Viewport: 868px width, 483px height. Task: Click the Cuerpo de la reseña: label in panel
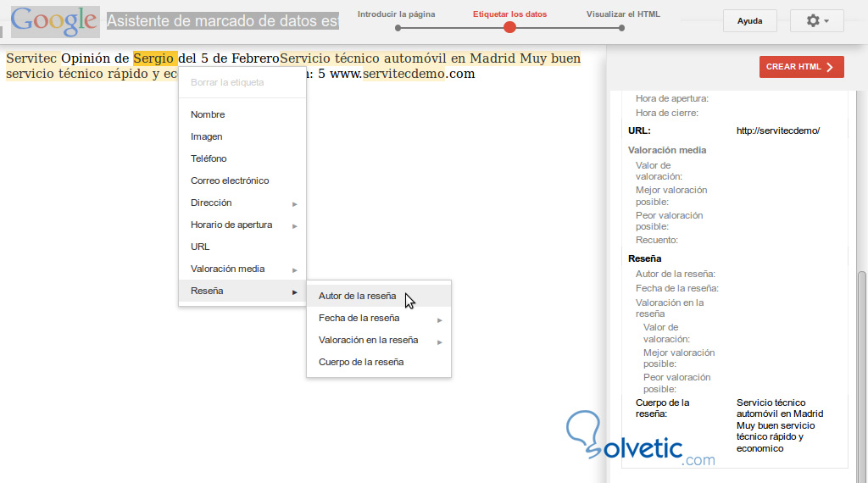pyautogui.click(x=663, y=408)
